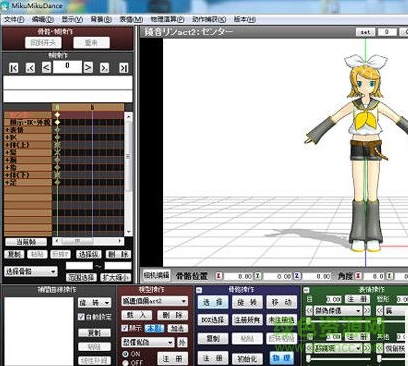Image resolution: width=408 pixels, height=366 pixels.
Task: Open the model selection dropdown (act2)
Action: [154, 301]
